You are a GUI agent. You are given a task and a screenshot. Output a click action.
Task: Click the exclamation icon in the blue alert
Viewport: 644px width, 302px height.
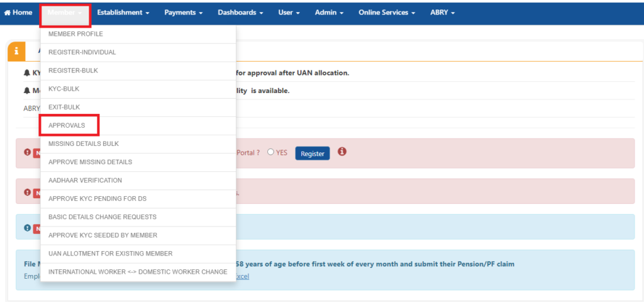[27, 228]
